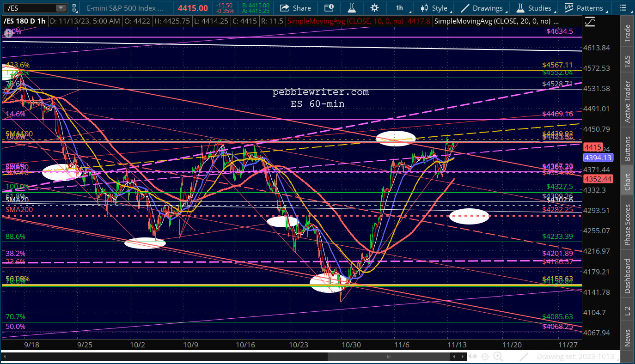Click the horizontal scrollbar thumb
The image size is (635, 364).
[x=389, y=357]
